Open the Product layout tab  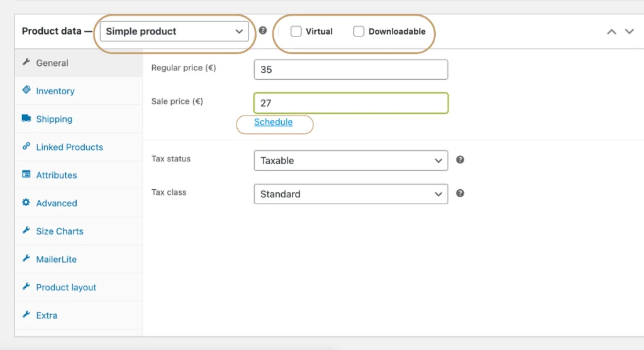pos(79,287)
